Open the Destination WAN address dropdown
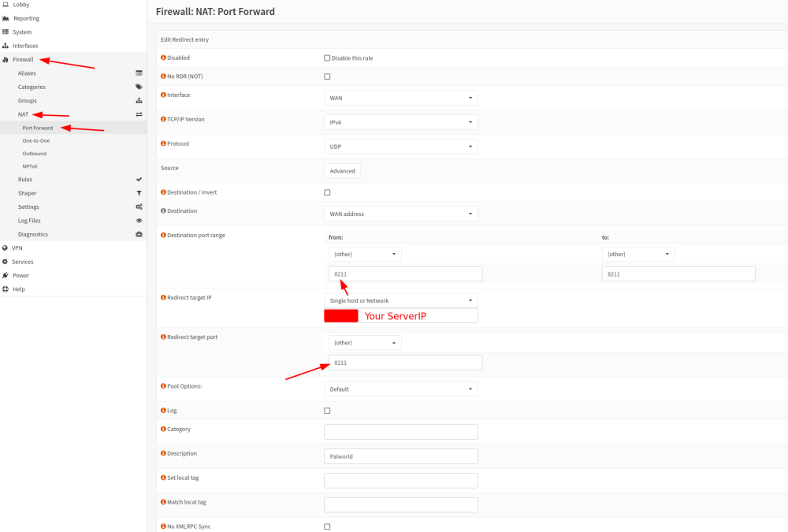Image resolution: width=788 pixels, height=532 pixels. pos(400,214)
